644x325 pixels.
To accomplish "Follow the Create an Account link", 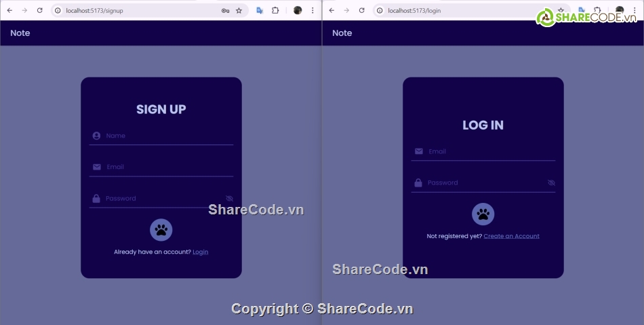I will point(511,236).
